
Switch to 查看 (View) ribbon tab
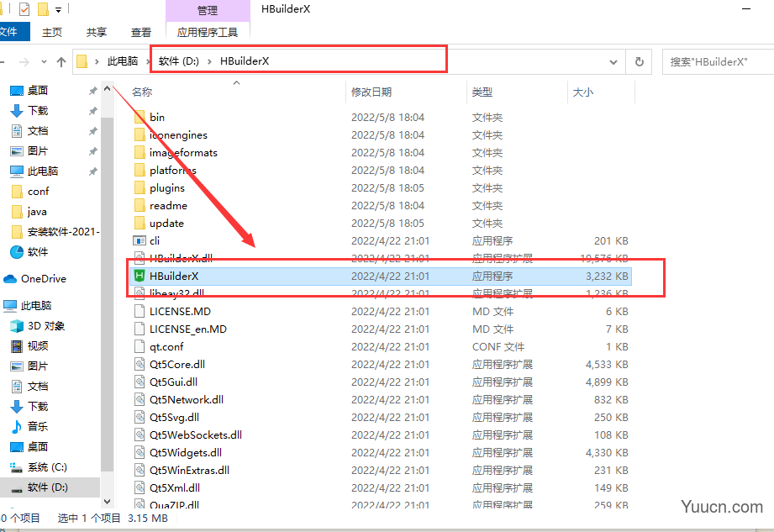(x=140, y=32)
